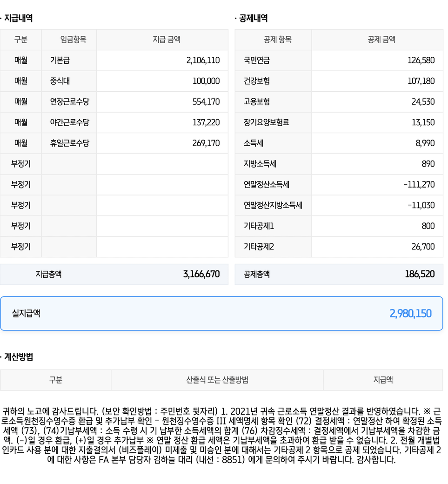
Task: Click the 휴일근로수당 wage item label
Action: click(x=69, y=143)
